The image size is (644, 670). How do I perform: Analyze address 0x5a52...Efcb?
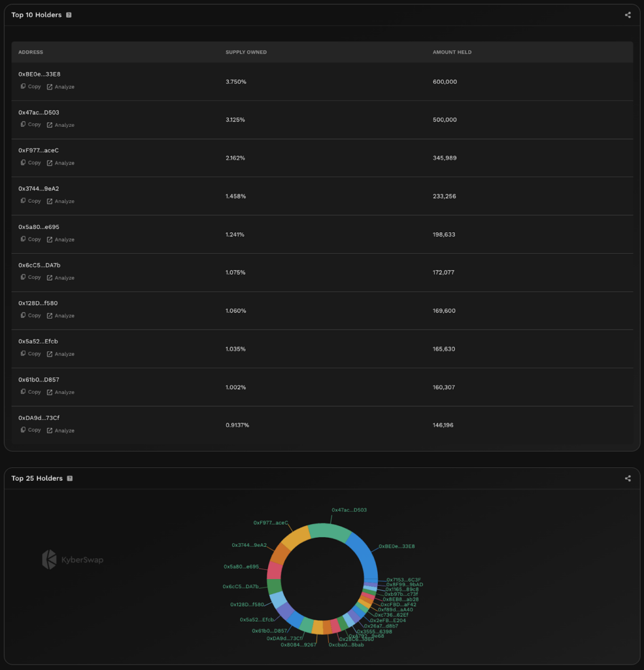point(60,354)
